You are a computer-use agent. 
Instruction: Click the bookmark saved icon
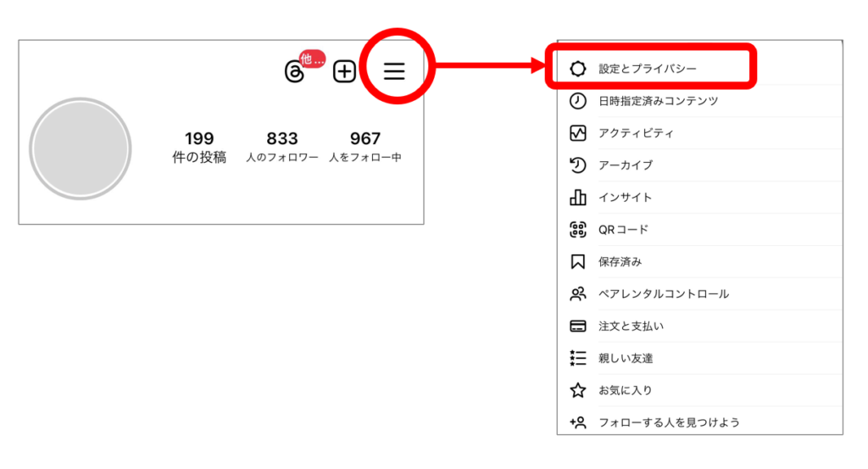[x=577, y=262]
